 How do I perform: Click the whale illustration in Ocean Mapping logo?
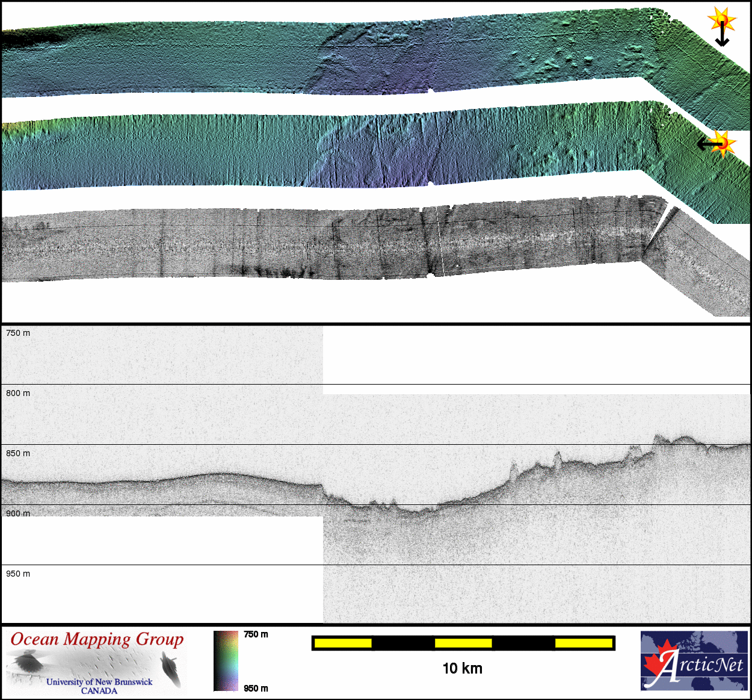(171, 670)
